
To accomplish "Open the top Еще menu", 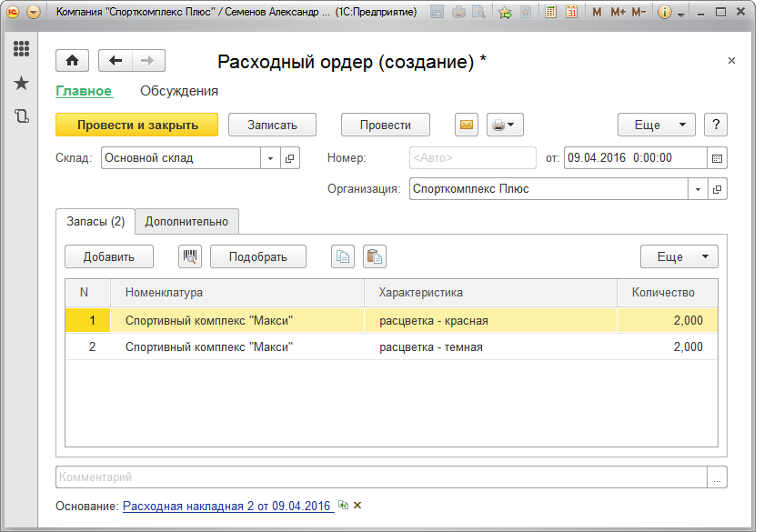I will tap(656, 125).
